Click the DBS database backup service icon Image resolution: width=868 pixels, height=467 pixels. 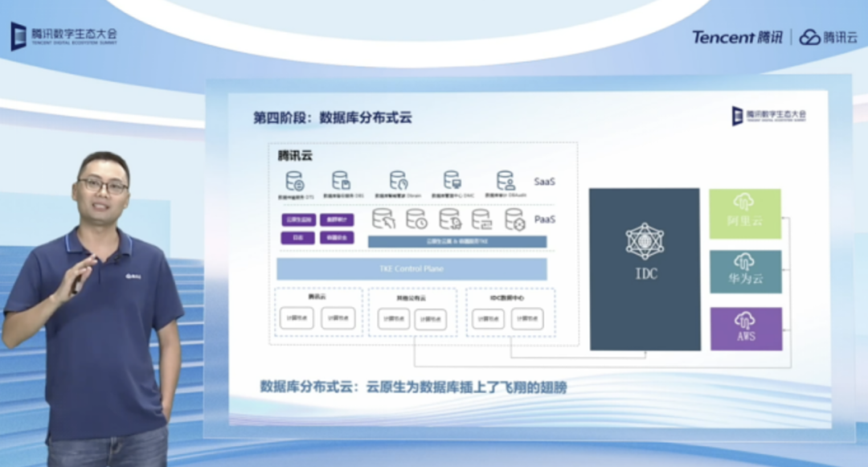point(341,181)
